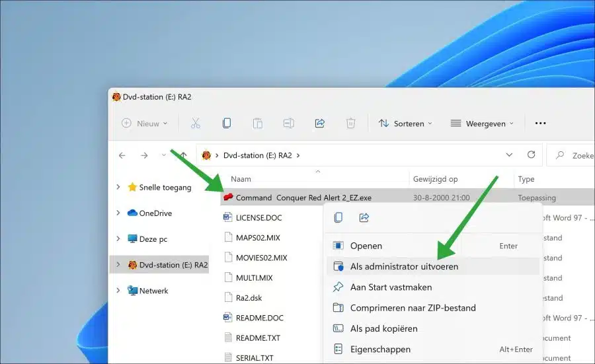The image size is (595, 364).
Task: Click the README.DOC Word file icon
Action: pyautogui.click(x=227, y=317)
